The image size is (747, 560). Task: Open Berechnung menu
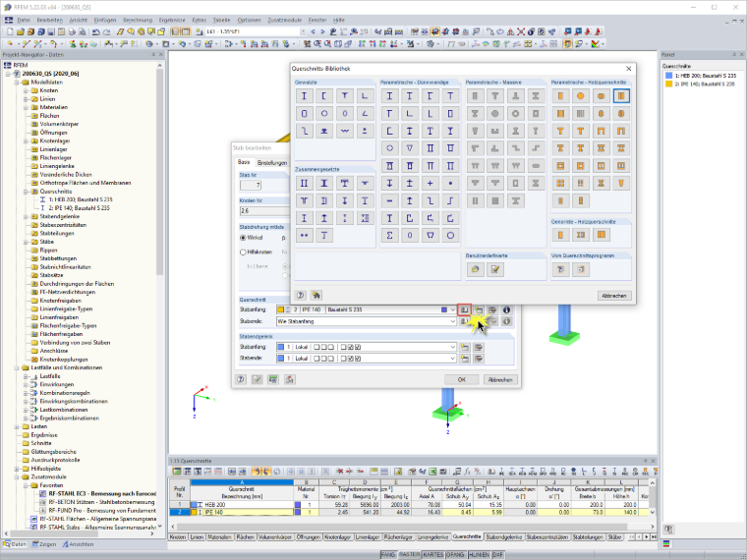point(138,20)
